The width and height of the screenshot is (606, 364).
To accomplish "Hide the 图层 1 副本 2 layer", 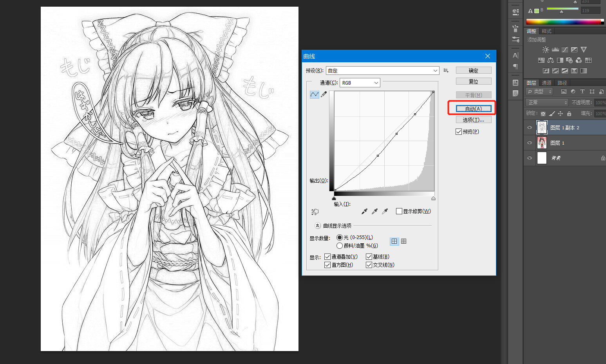I will (530, 128).
